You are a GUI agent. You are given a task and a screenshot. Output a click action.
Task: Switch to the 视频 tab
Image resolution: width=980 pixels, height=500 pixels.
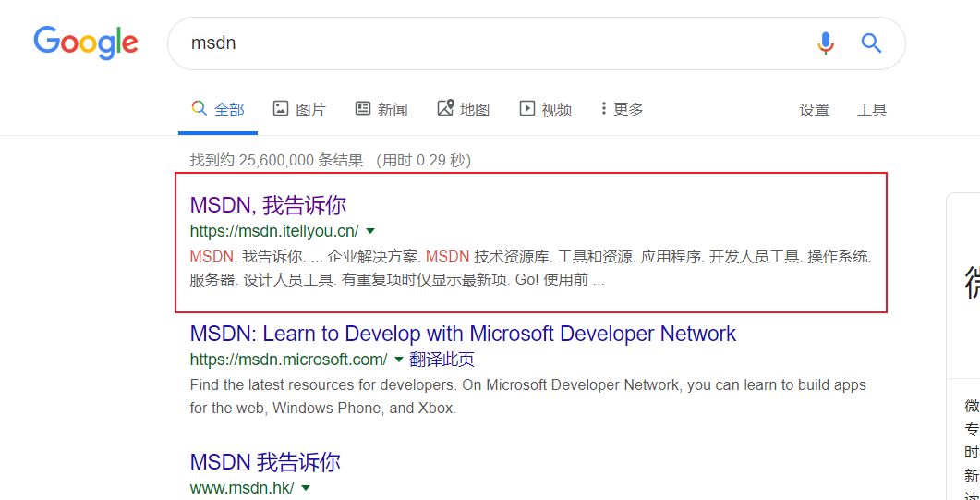pos(546,109)
